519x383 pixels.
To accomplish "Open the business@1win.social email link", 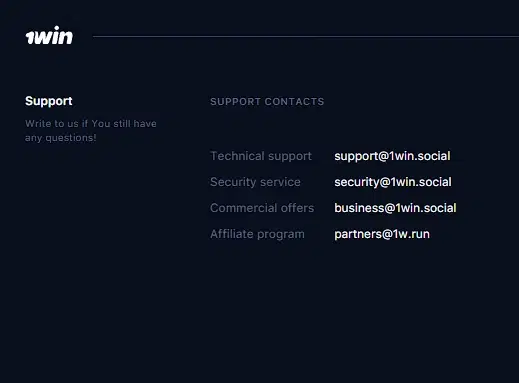I will (395, 208).
